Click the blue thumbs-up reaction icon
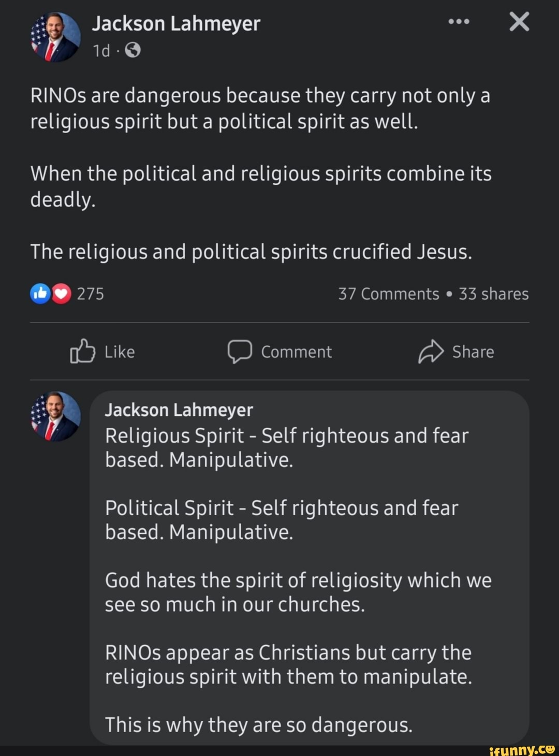This screenshot has width=559, height=756. [x=40, y=294]
